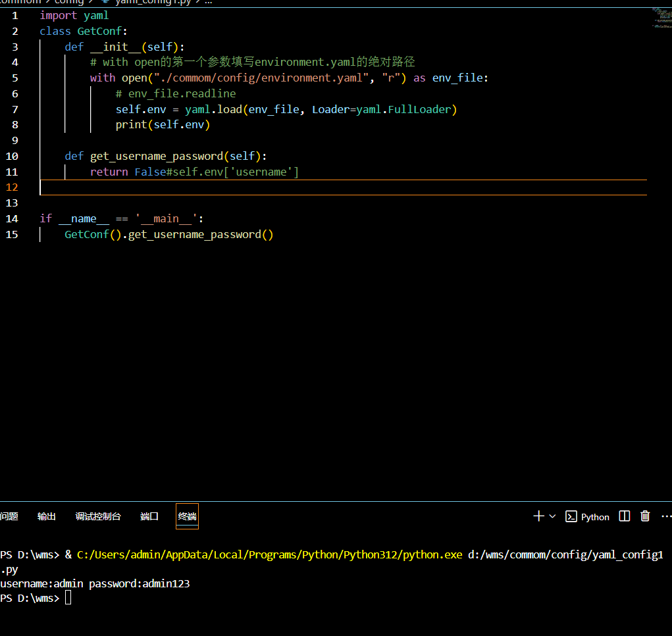The height and width of the screenshot is (636, 672).
Task: Click line number 15 in the gutter
Action: [x=12, y=235]
